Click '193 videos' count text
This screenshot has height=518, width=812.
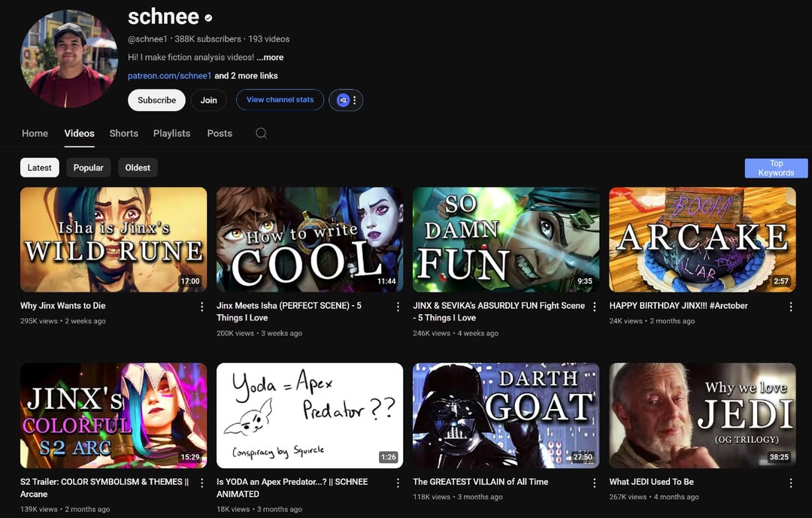tap(268, 39)
